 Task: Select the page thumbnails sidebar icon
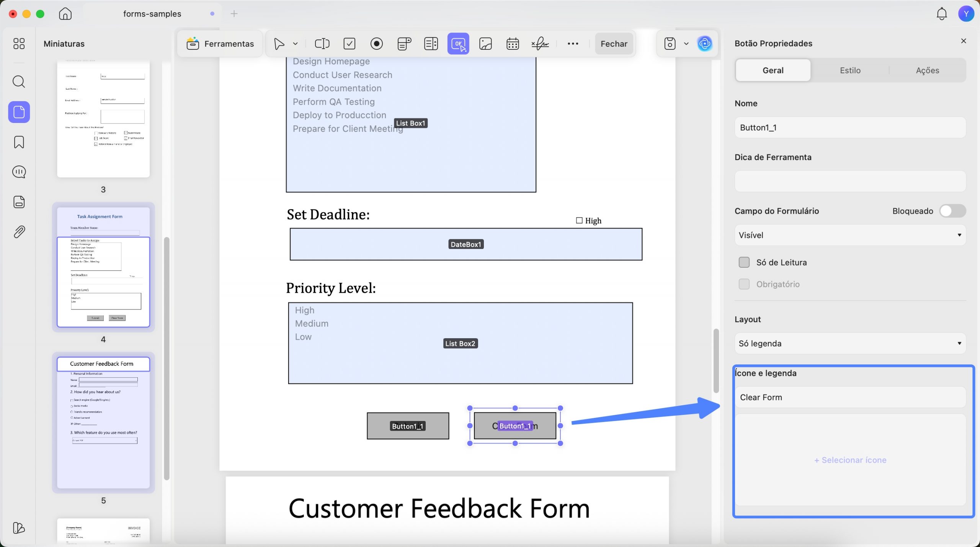[x=19, y=112]
